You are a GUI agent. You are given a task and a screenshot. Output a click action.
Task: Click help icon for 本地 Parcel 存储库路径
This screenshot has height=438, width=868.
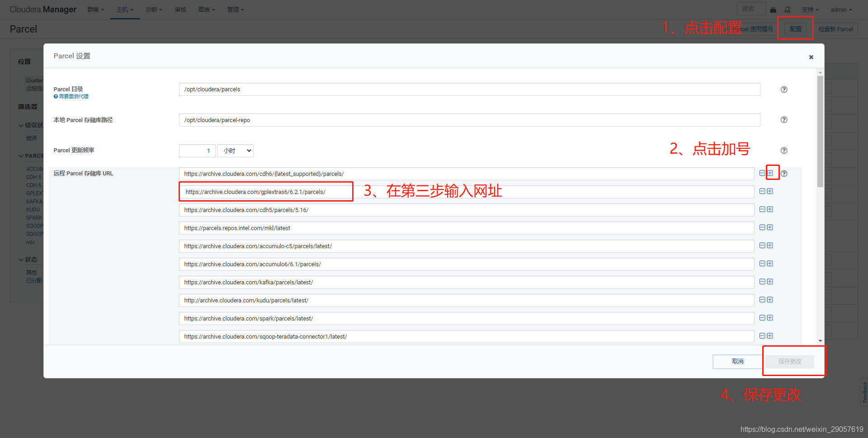[x=784, y=120]
